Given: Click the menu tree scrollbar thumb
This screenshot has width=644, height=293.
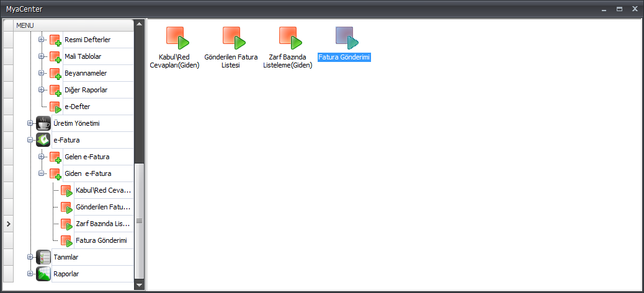Looking at the screenshot, I should (139, 221).
